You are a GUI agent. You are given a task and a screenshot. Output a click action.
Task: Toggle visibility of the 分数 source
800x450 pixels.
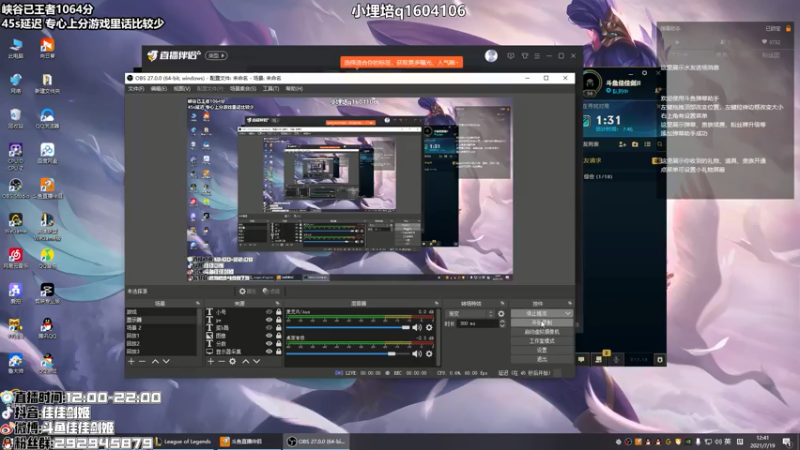(269, 344)
